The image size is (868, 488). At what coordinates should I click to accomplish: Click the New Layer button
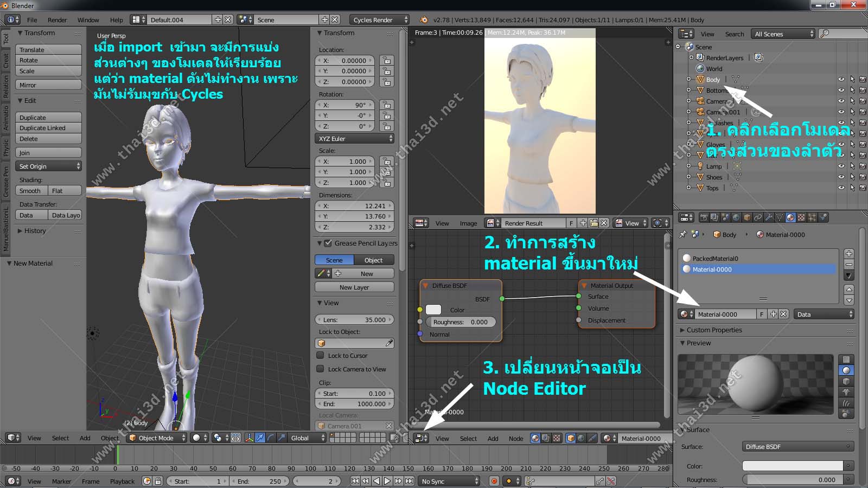click(x=355, y=287)
